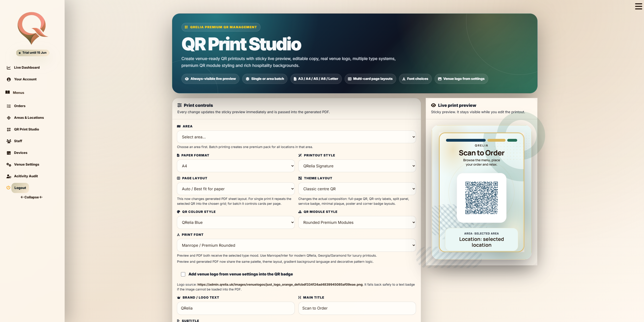The width and height of the screenshot is (644, 322).
Task: Click the Font choices pill
Action: 415,79
